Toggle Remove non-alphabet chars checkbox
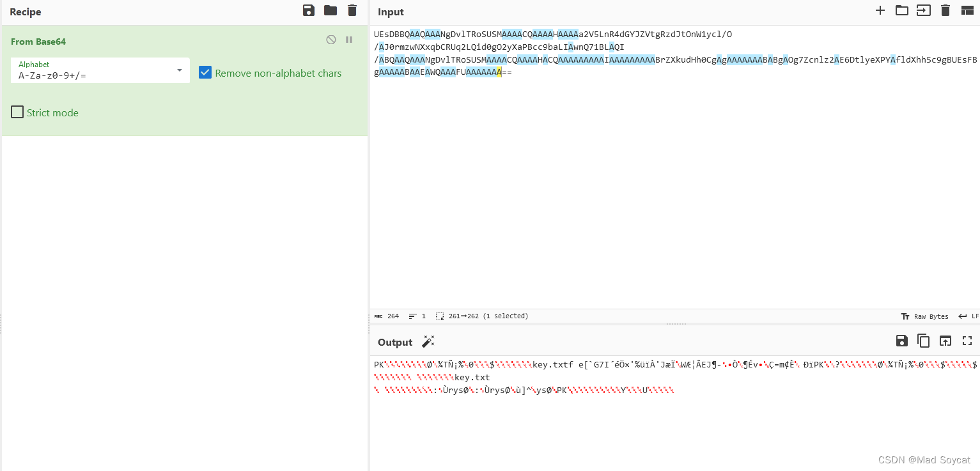This screenshot has height=471, width=980. [205, 72]
